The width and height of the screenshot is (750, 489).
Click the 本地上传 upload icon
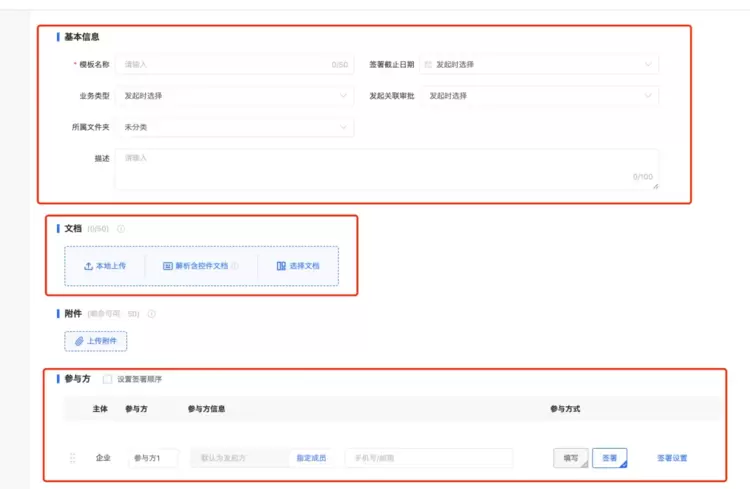click(x=88, y=266)
